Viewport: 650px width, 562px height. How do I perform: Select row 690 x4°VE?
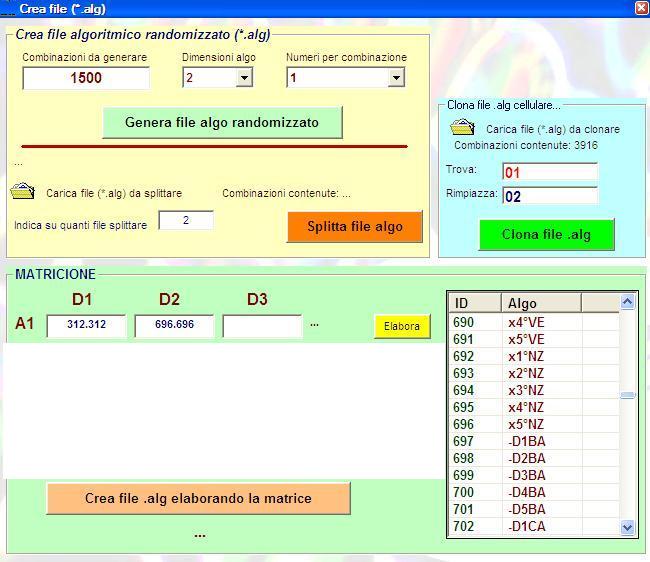click(534, 322)
